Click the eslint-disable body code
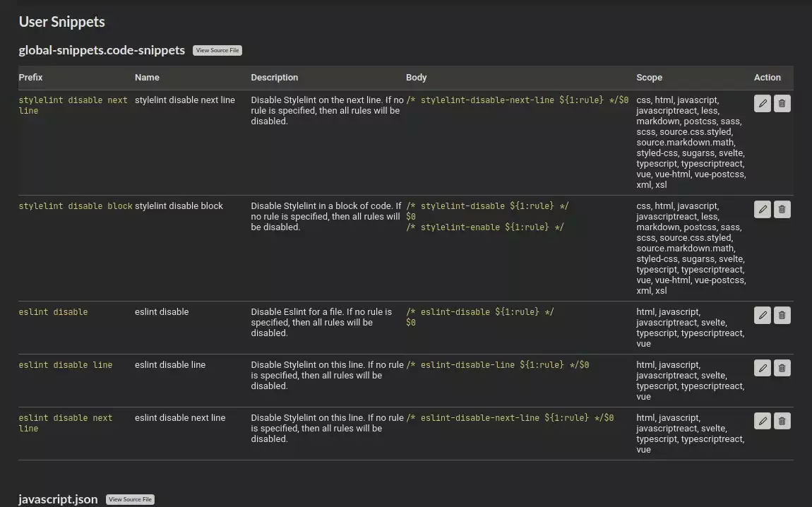This screenshot has width=812, height=507. click(480, 317)
